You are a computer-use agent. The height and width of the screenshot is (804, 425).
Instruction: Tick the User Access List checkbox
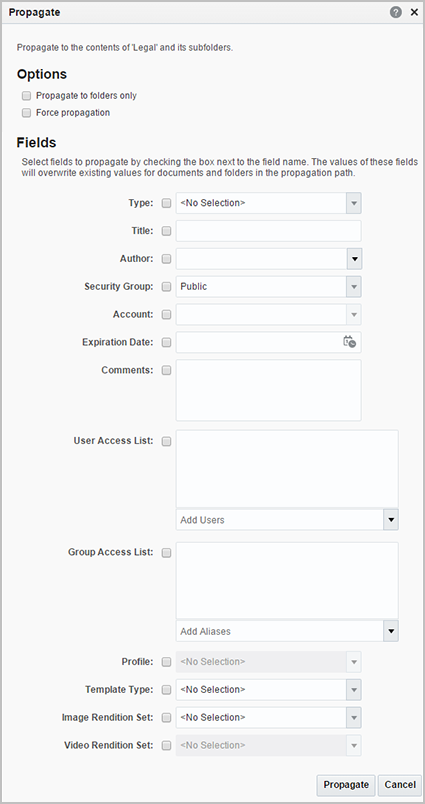click(166, 441)
